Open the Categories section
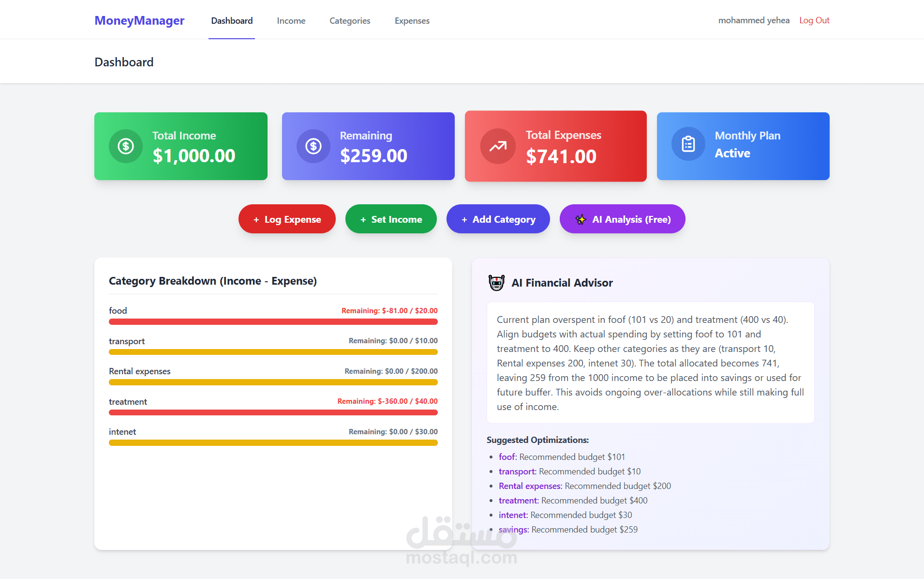 [x=350, y=20]
